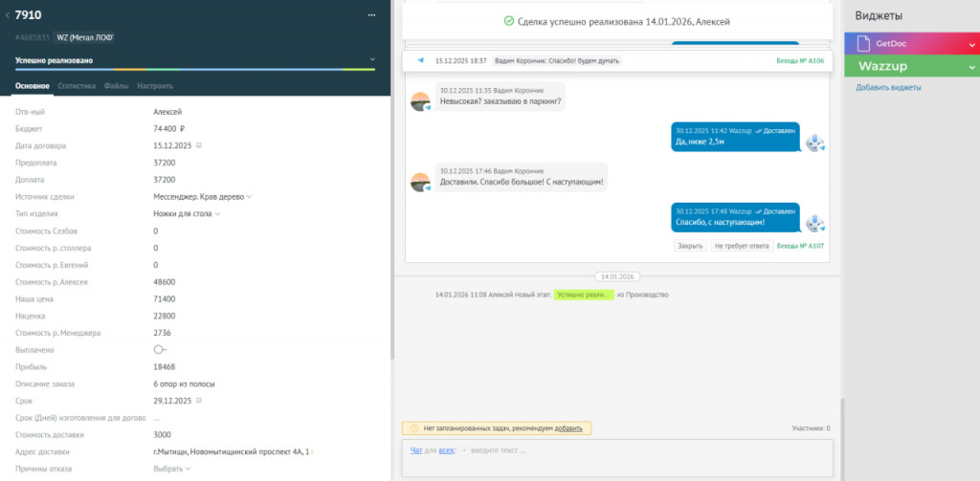The width and height of the screenshot is (980, 481).
Task: Open the Файлы tab
Action: pos(116,86)
